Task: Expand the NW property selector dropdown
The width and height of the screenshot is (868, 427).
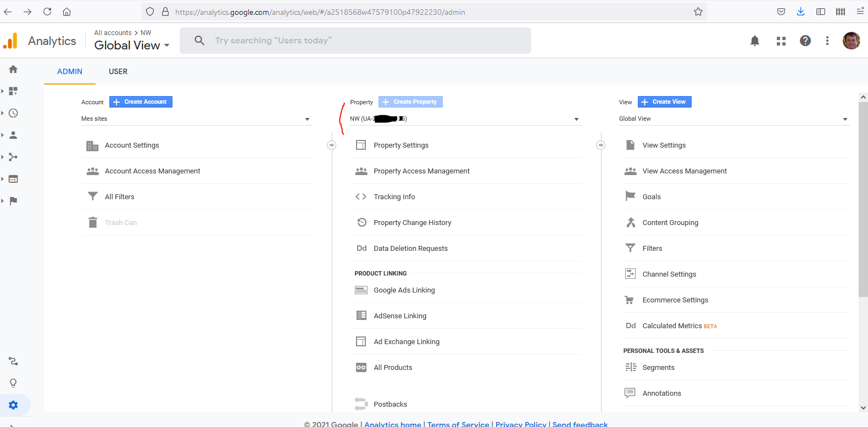Action: point(465,119)
